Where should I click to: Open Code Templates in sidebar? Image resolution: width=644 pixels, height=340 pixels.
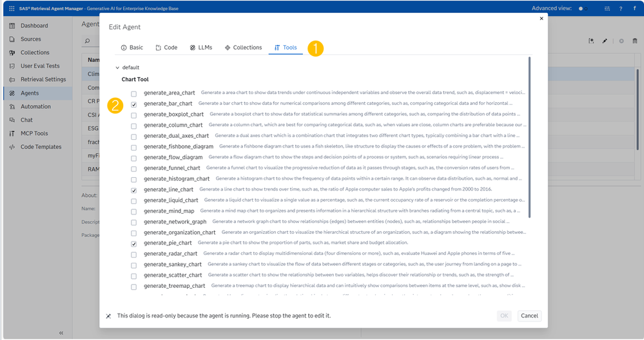[38, 147]
